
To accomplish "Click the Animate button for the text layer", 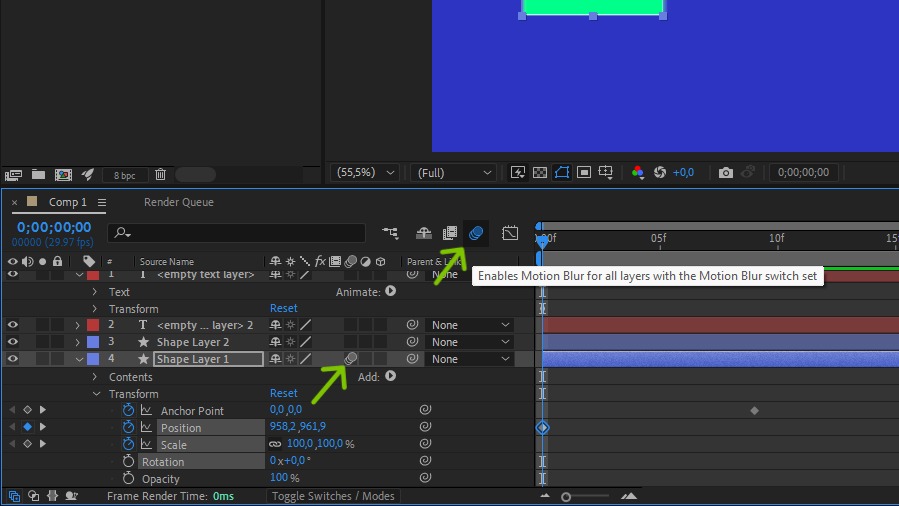I will tap(390, 291).
